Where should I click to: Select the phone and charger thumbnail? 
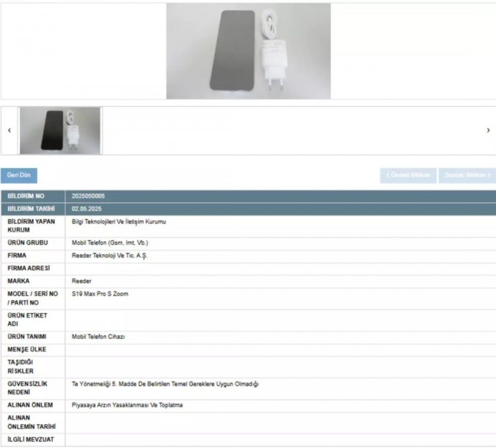click(60, 130)
